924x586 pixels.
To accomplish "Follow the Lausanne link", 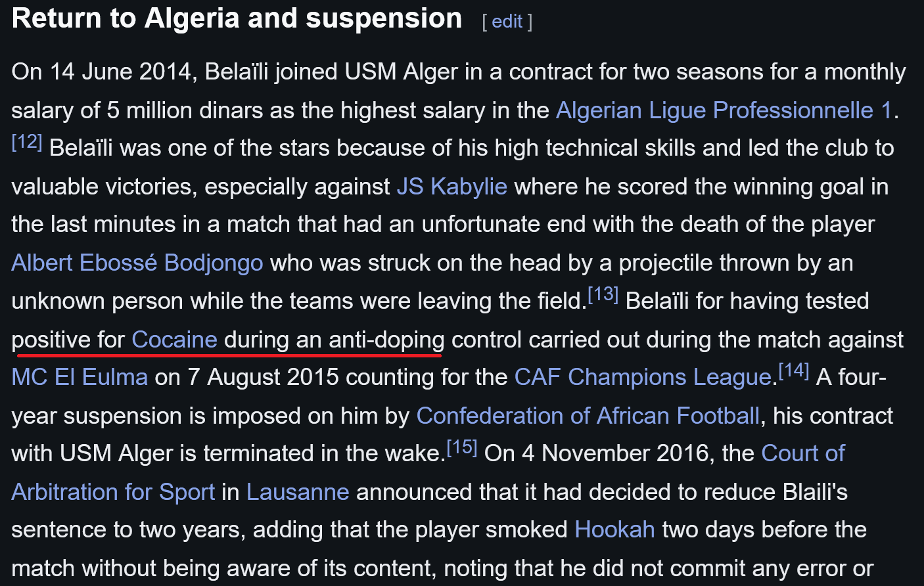I will click(x=298, y=492).
